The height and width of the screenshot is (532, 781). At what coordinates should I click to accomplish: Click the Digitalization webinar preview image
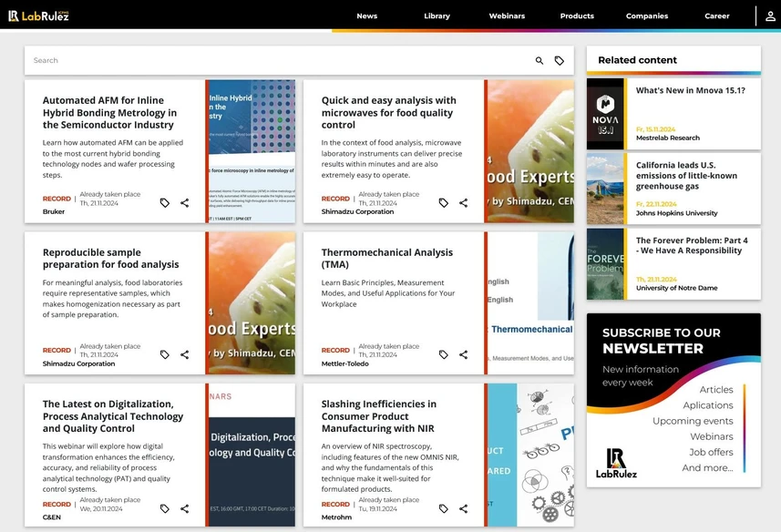[252, 455]
